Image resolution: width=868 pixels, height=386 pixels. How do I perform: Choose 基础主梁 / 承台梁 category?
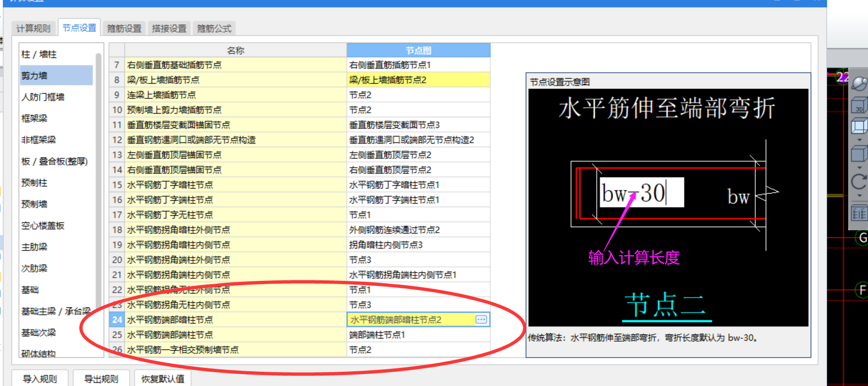click(56, 311)
